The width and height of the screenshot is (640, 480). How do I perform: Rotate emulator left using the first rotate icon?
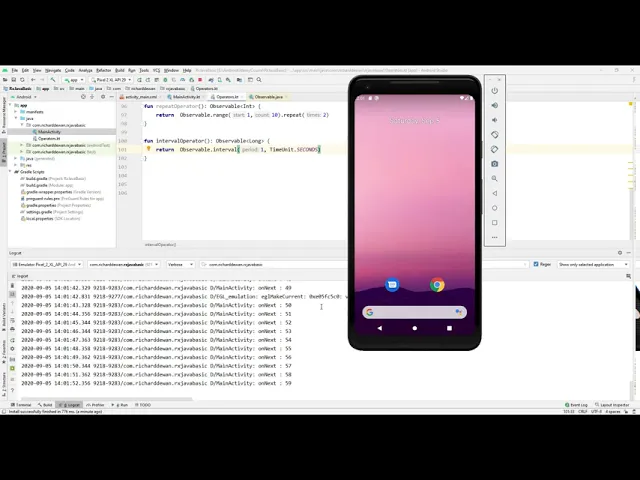click(495, 135)
